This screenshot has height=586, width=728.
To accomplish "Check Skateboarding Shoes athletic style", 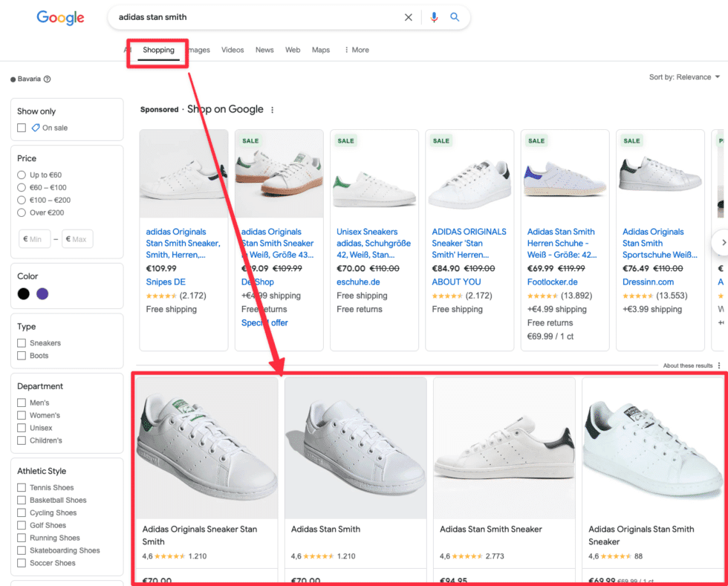I will point(22,550).
